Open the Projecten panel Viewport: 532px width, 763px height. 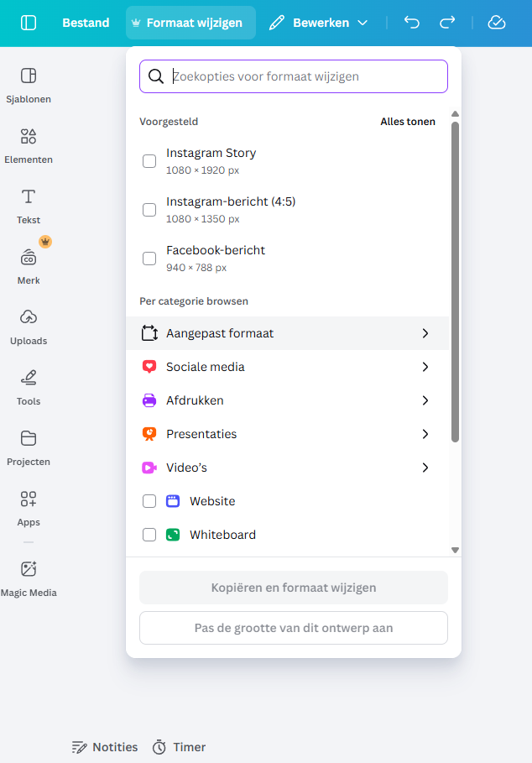(x=28, y=447)
